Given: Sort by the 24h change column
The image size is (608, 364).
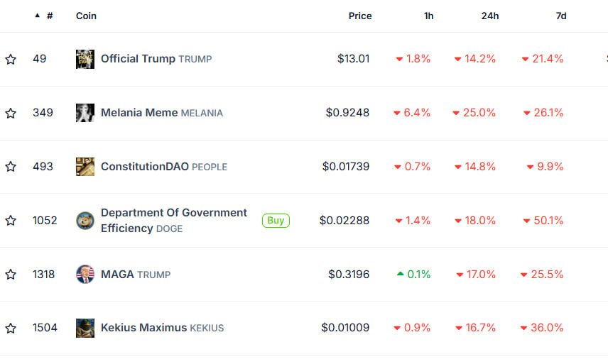Looking at the screenshot, I should [490, 16].
